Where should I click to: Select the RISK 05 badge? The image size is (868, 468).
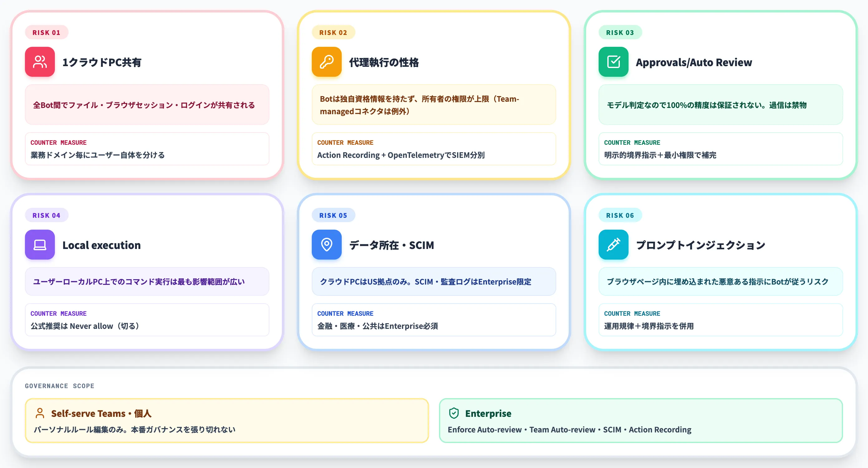pos(333,215)
